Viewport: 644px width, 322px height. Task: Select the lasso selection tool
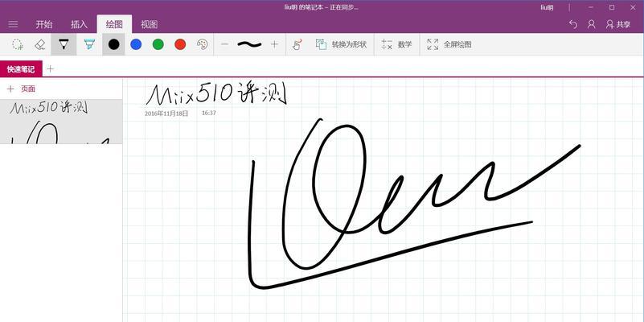click(18, 44)
